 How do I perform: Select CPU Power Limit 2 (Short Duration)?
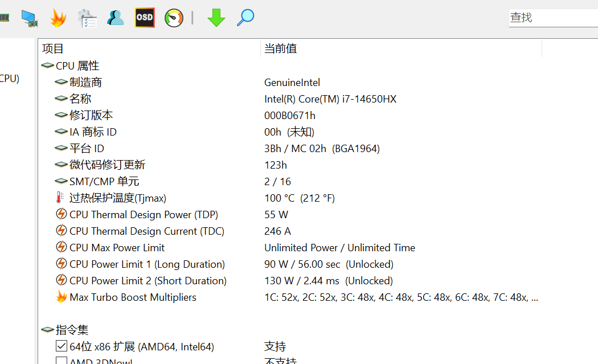(148, 280)
